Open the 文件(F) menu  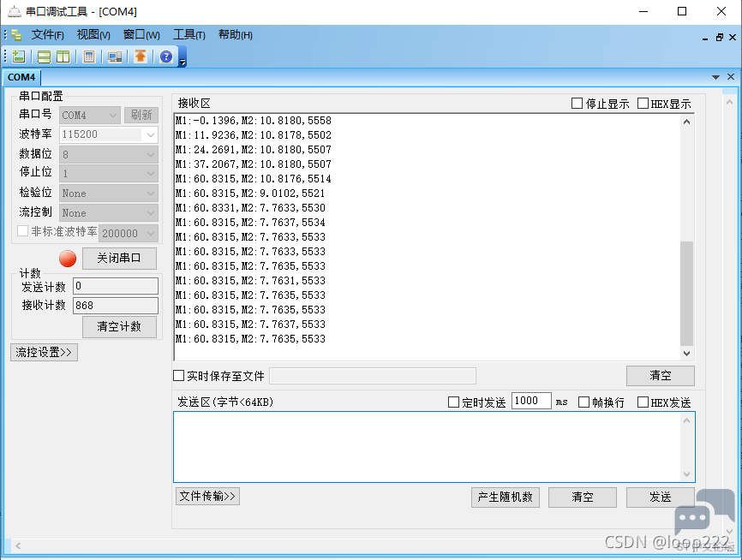(x=47, y=35)
